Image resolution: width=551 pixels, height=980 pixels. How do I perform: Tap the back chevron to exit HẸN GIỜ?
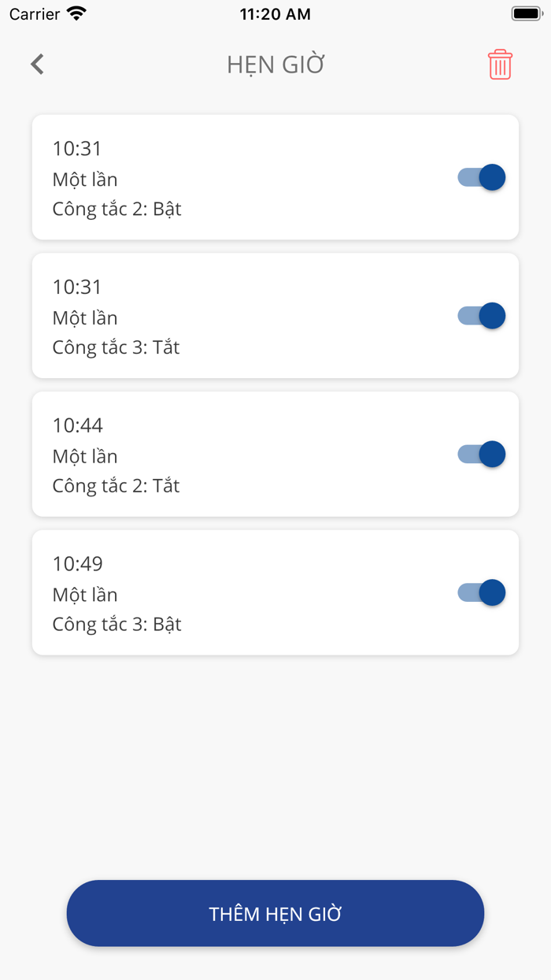point(36,64)
